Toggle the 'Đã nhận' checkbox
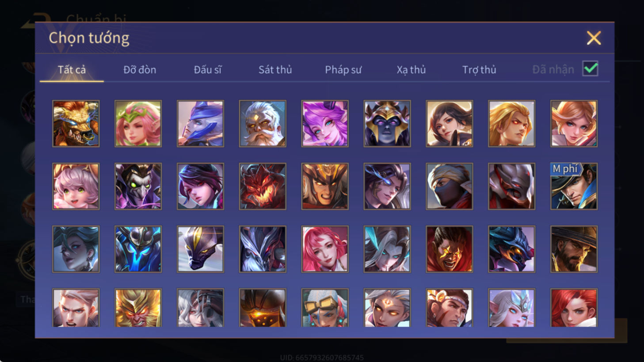Image resolution: width=644 pixels, height=362 pixels. pos(590,69)
